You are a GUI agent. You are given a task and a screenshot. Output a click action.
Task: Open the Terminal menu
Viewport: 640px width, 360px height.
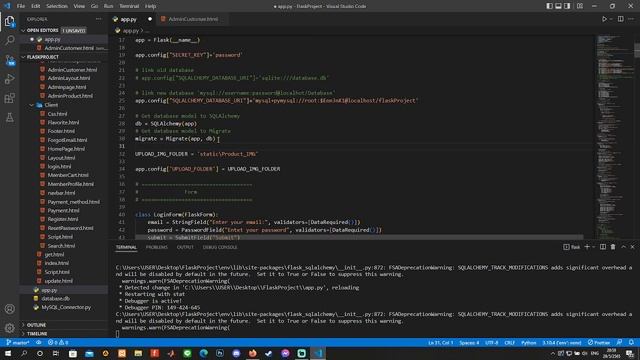coord(129,6)
